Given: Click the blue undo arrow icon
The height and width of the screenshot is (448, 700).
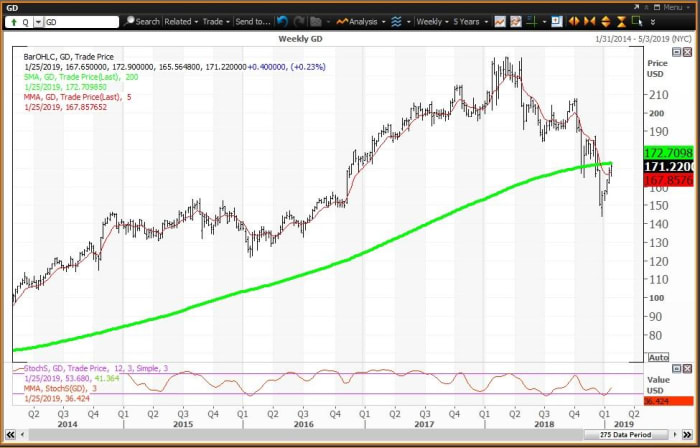Looking at the screenshot, I should click(284, 21).
